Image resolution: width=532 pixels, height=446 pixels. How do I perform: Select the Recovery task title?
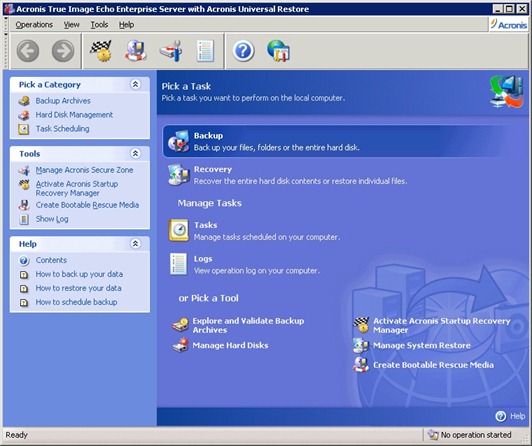coord(213,169)
